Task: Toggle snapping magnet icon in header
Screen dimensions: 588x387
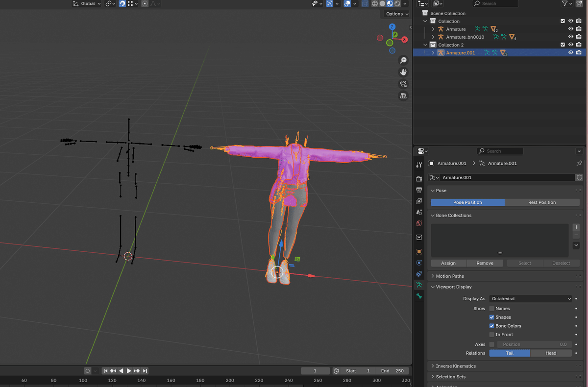Action: 122,3
